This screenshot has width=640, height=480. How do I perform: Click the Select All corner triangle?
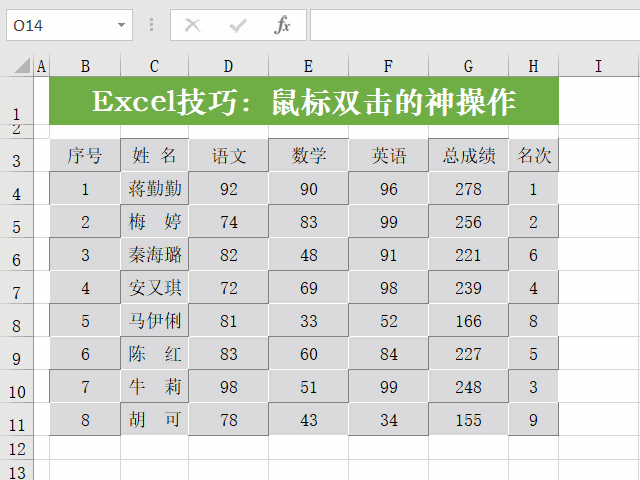pos(22,66)
